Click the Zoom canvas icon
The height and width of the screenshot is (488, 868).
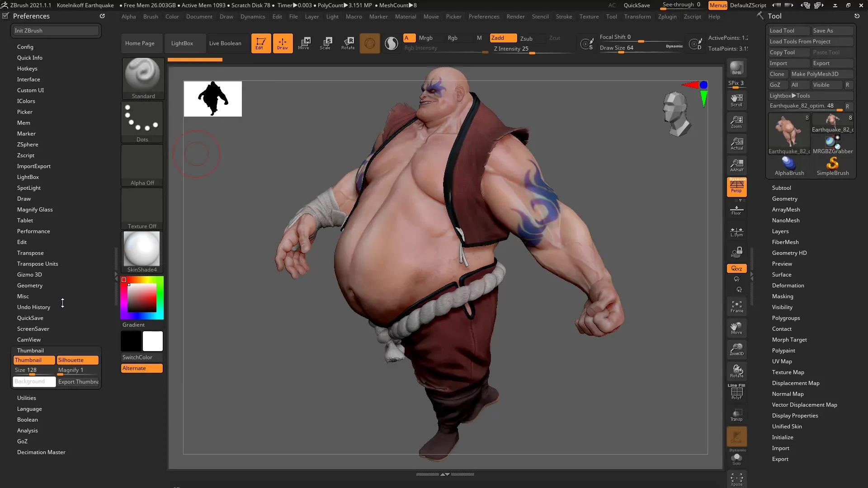[x=736, y=122]
